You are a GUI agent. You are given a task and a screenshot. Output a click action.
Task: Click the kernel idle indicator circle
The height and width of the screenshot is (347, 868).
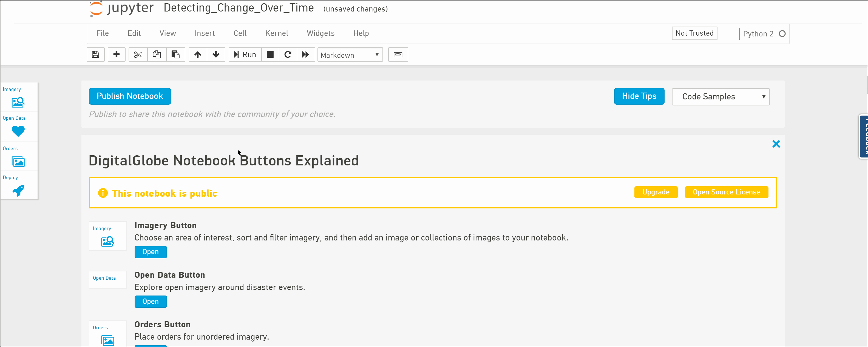pyautogui.click(x=782, y=34)
